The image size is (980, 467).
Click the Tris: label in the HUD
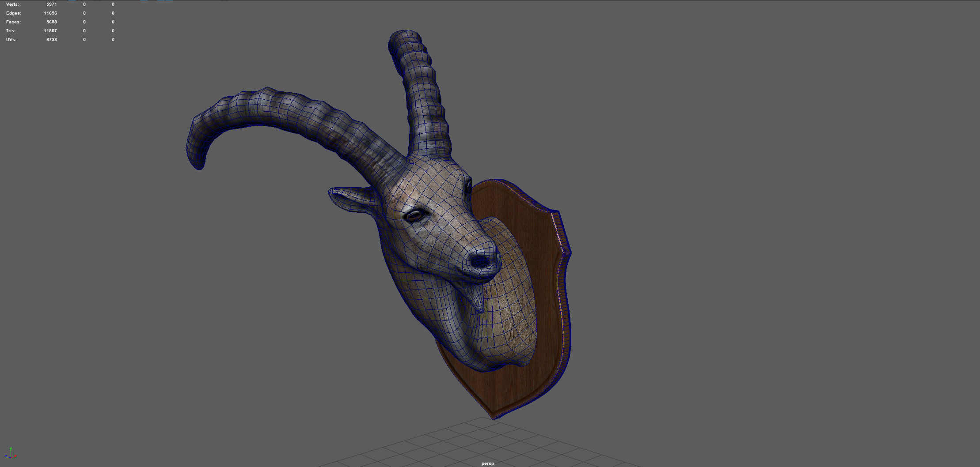[x=11, y=31]
